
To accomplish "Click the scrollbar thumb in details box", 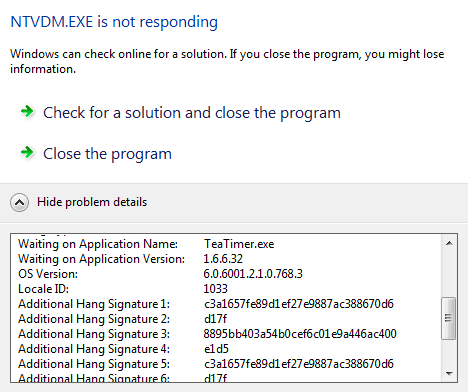I will click(x=448, y=318).
